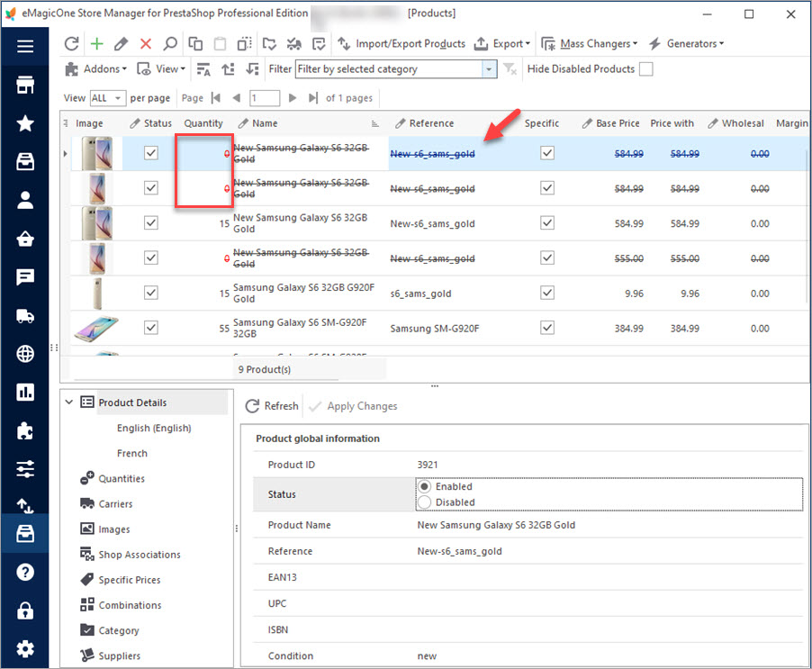The image size is (812, 669).
Task: Toggle Specific checkbox in selected first row
Action: point(546,153)
